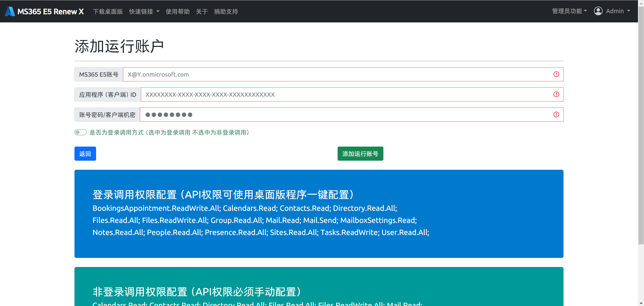Viewport: 644px width, 306px height.
Task: Click the 添加运行账号 button
Action: pos(360,153)
